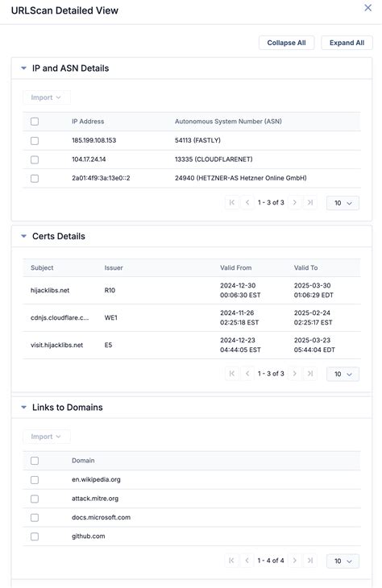Viewport: 382px width, 588px height.
Task: Open the Import dropdown in IP and ASN Details
Action: tap(46, 97)
